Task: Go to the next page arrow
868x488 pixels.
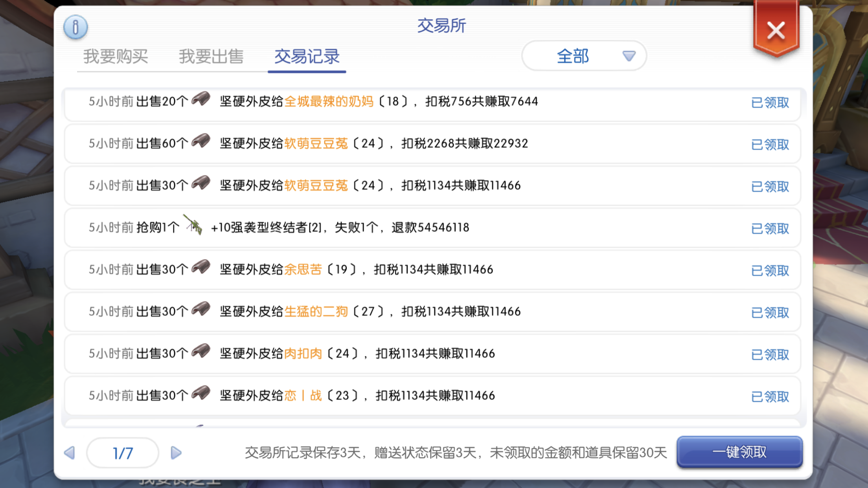Action: (176, 453)
